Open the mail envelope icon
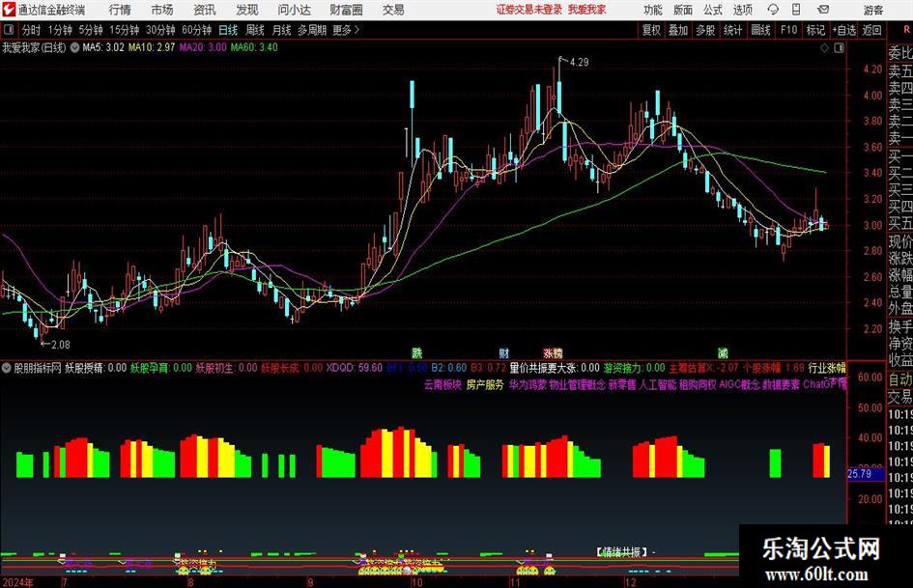Screen dimensions: 913x588 (823, 10)
